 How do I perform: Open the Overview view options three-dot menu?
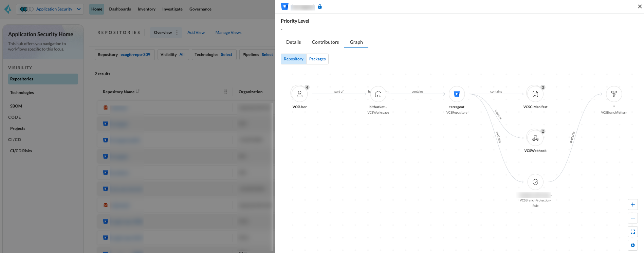[177, 33]
